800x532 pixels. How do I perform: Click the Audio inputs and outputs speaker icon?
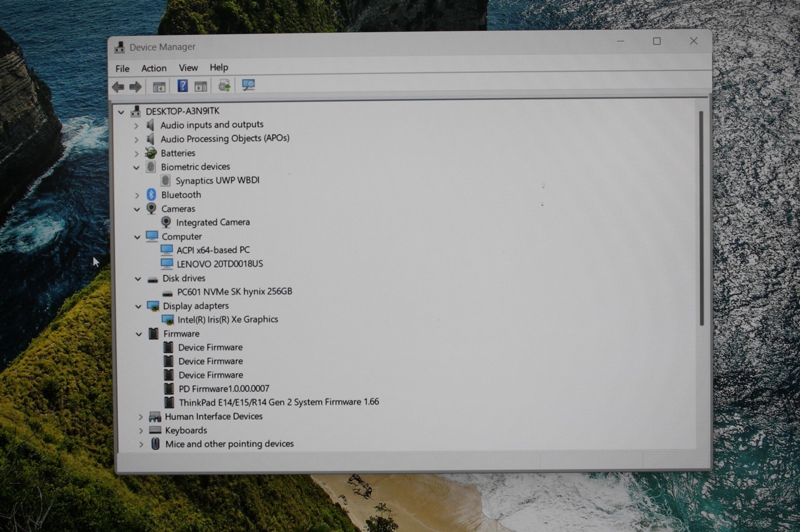(150, 125)
